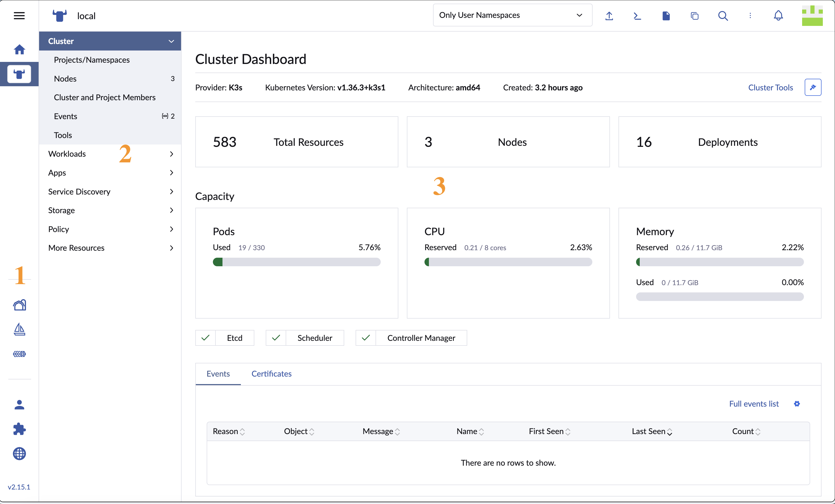The image size is (835, 504).
Task: Click the pin icon beside Cluster Tools
Action: (x=813, y=88)
